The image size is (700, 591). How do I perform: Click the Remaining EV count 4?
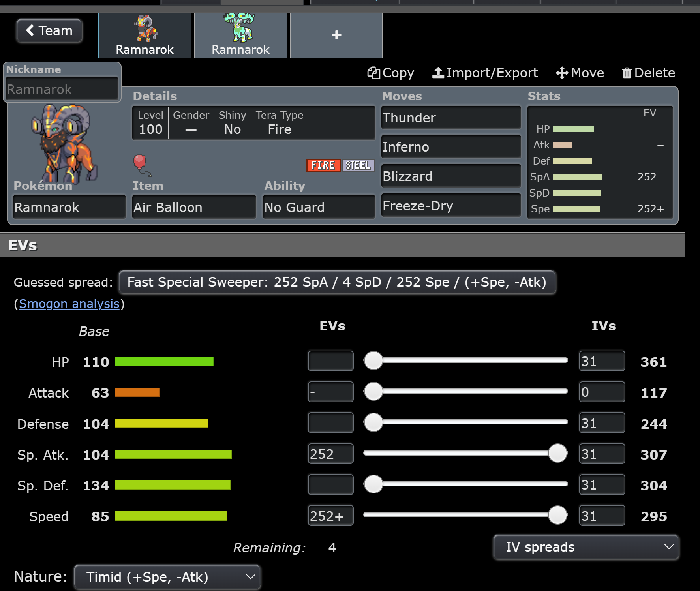tap(332, 548)
